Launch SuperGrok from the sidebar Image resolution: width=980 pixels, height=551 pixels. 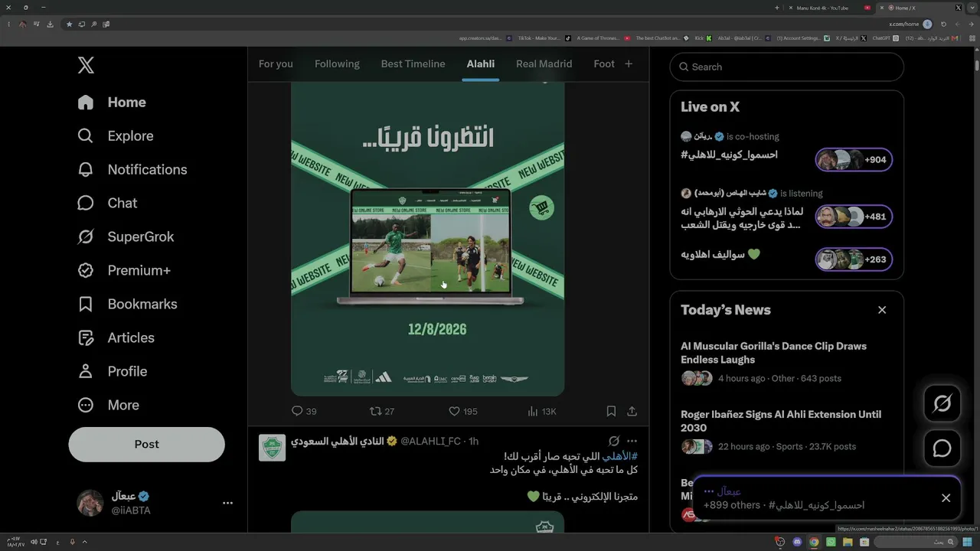coord(126,237)
